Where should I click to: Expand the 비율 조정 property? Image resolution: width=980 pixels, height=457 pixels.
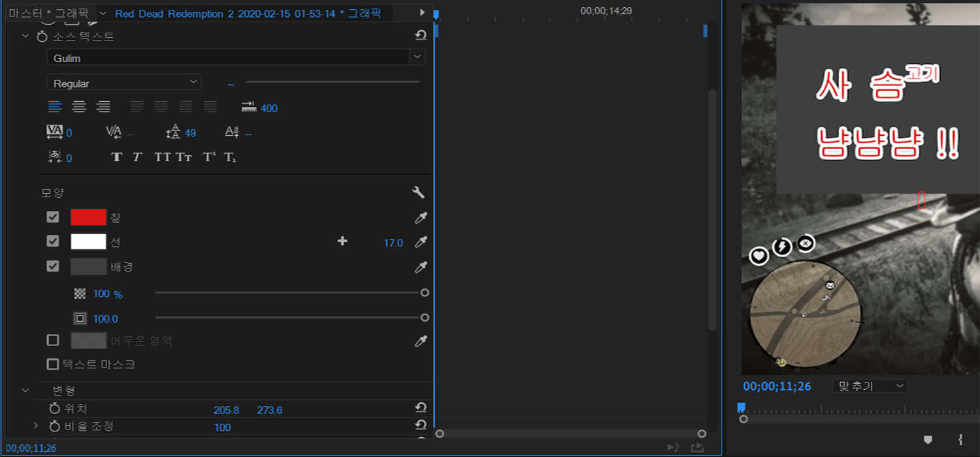(x=36, y=426)
